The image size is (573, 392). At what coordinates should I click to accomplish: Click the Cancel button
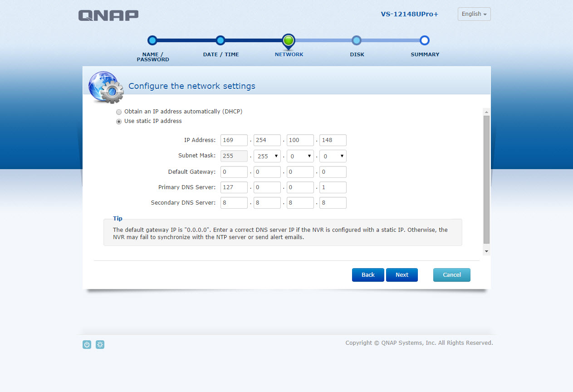point(451,275)
